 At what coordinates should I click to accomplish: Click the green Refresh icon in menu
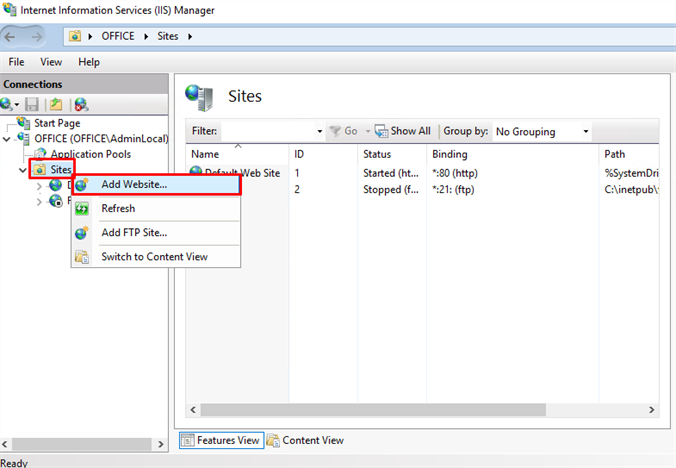pos(82,209)
